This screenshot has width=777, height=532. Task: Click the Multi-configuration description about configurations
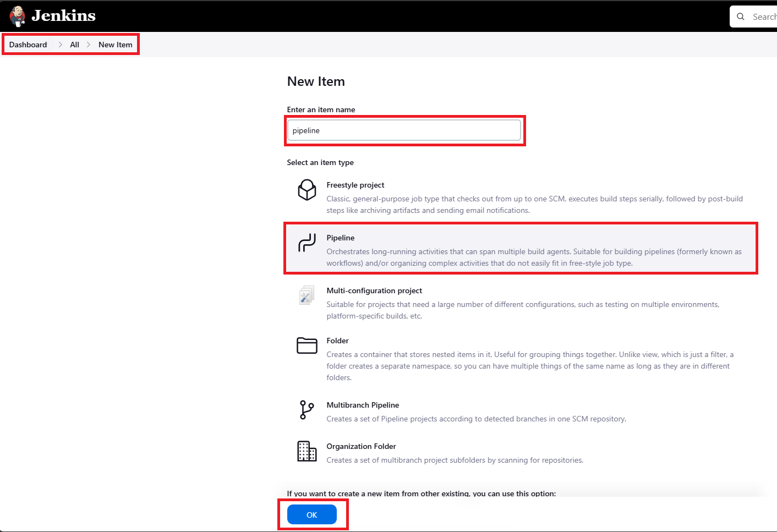pyautogui.click(x=523, y=310)
